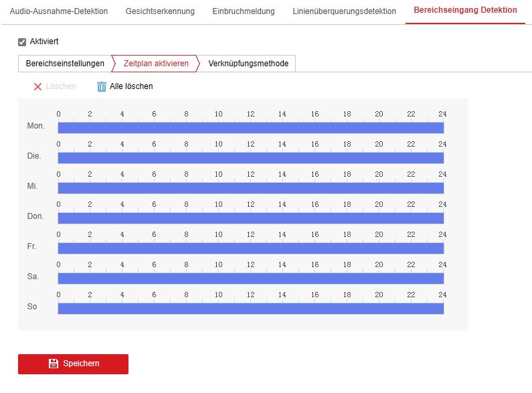Image resolution: width=532 pixels, height=393 pixels.
Task: Select the Sa. schedule time bar
Action: pos(250,279)
